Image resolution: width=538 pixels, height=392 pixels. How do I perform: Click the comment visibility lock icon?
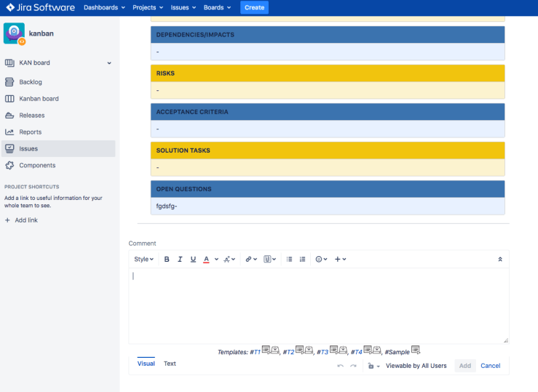coord(371,366)
